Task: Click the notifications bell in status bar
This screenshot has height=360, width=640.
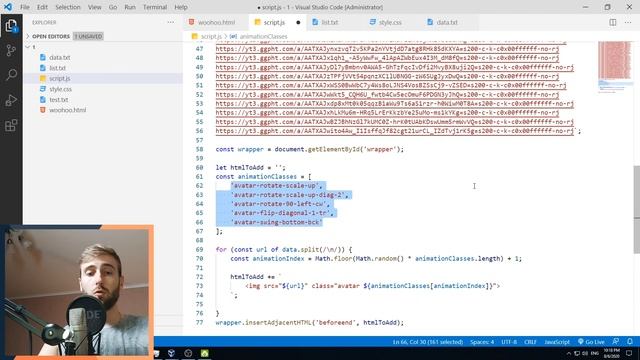Action: click(630, 342)
